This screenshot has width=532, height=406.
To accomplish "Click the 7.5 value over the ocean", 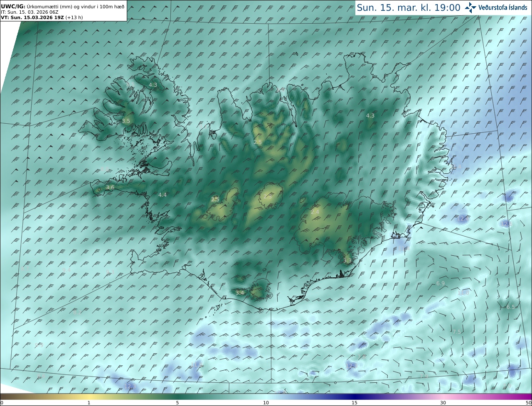I will 457,332.
